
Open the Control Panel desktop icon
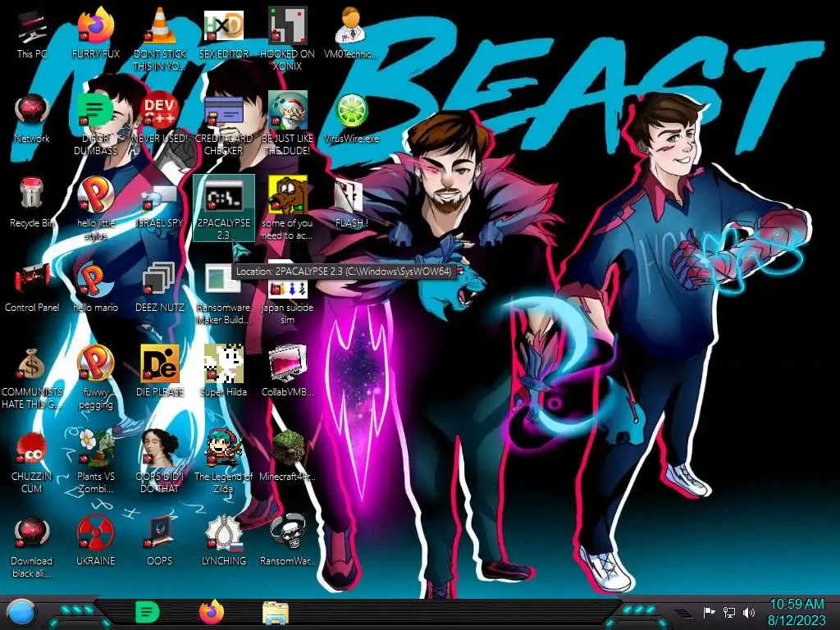coord(32,288)
